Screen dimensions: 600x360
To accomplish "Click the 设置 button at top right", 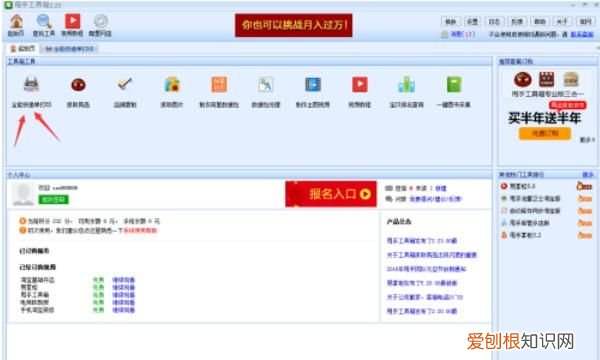I will (472, 22).
